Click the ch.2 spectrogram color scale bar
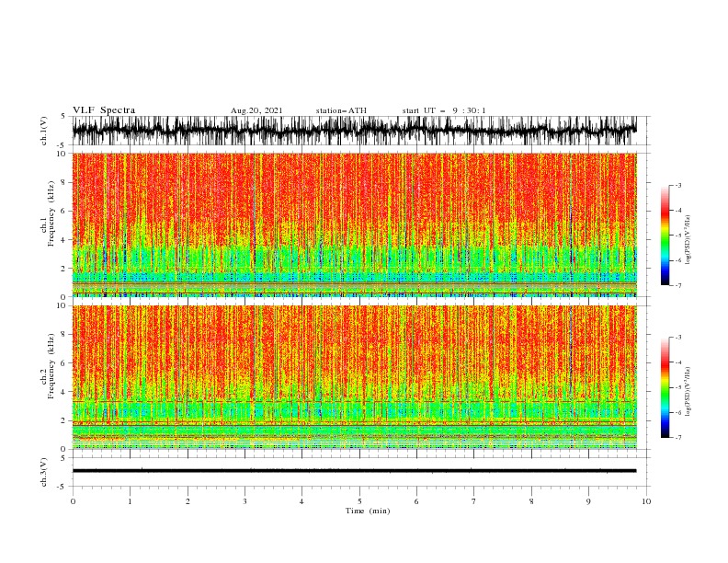 pos(665,387)
